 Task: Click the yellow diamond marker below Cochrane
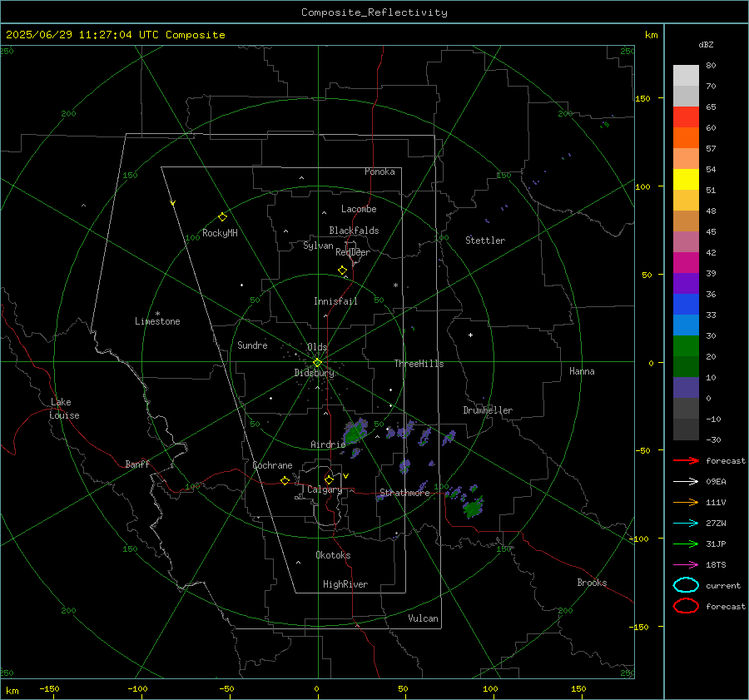285,481
